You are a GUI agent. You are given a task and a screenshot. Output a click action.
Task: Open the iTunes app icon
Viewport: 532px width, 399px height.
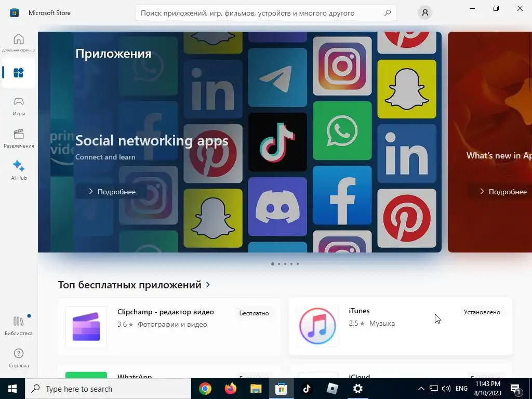(x=317, y=326)
